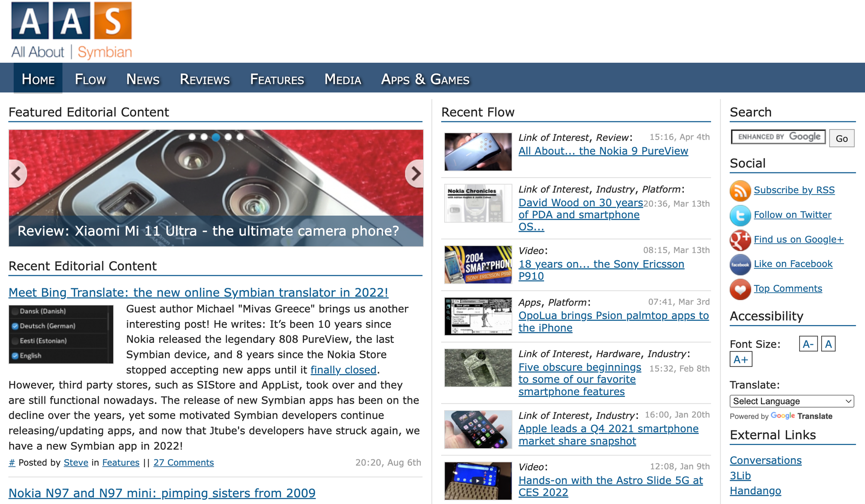The width and height of the screenshot is (865, 504).
Task: Open the Conversations external link
Action: pos(766,460)
